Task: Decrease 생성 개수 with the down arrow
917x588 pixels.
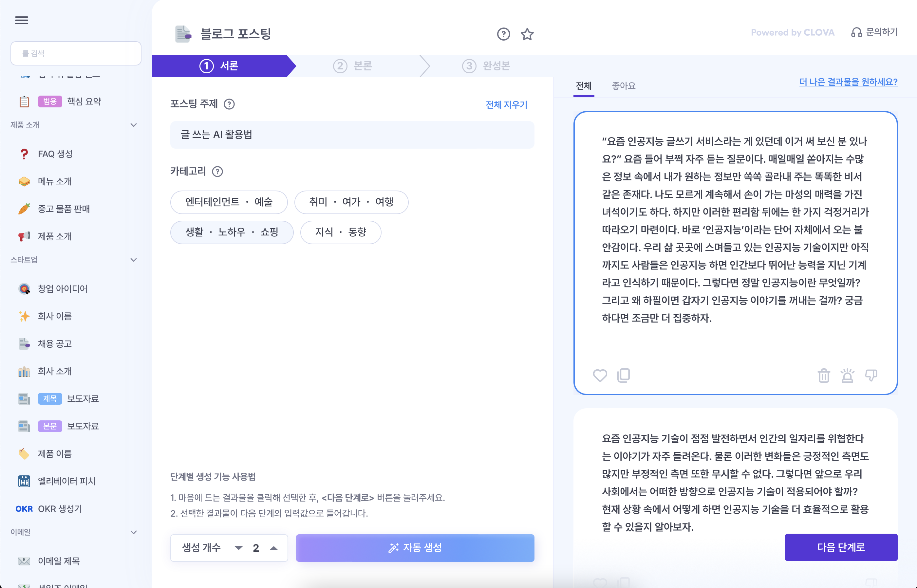Action: (239, 548)
